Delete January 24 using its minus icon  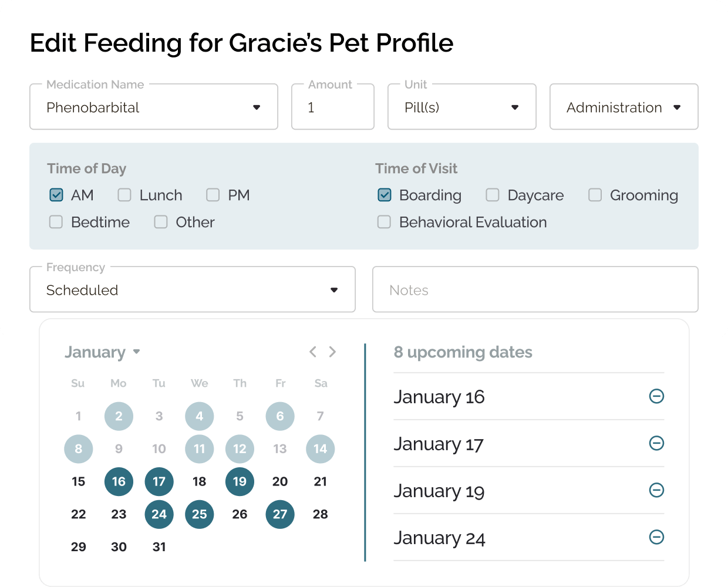(x=656, y=537)
